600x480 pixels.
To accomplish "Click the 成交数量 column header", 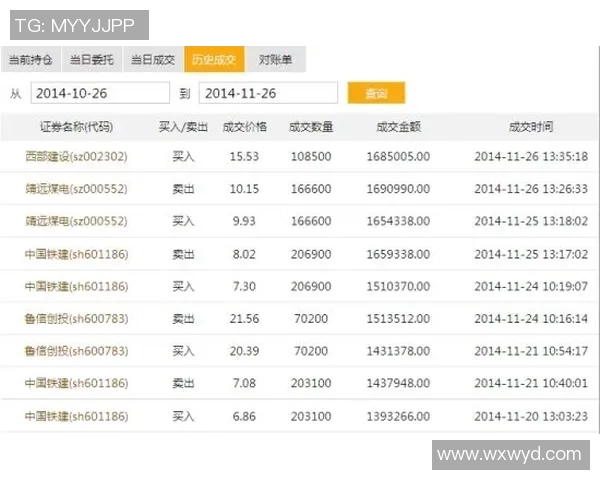I will 311,127.
